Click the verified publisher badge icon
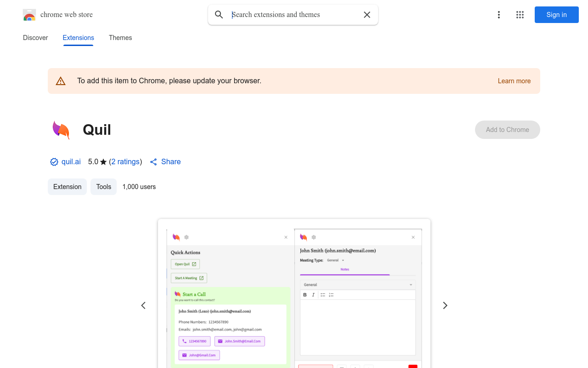This screenshot has width=588, height=368. point(54,162)
